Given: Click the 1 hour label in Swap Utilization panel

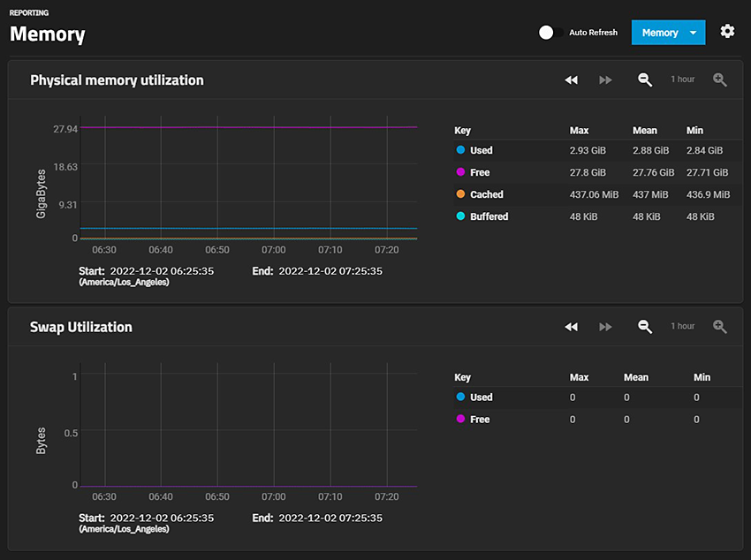Looking at the screenshot, I should [x=682, y=327].
